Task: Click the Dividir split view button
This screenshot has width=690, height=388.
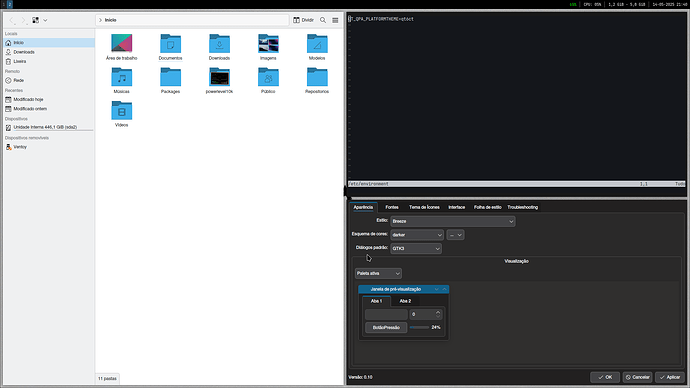Action: [x=303, y=20]
